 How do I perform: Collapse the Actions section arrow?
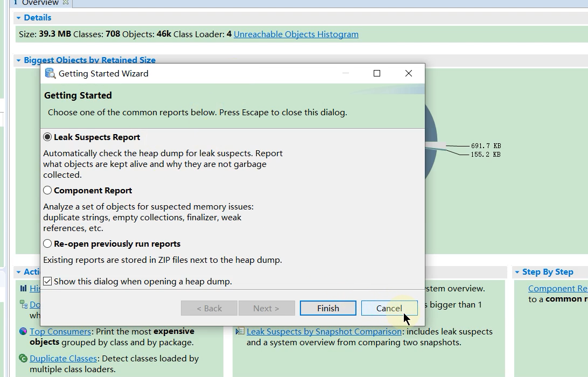coord(18,272)
